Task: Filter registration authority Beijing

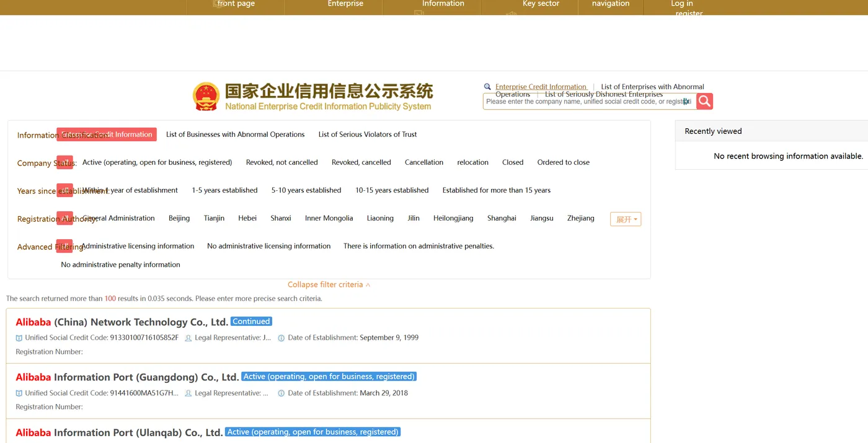Action: 179,218
